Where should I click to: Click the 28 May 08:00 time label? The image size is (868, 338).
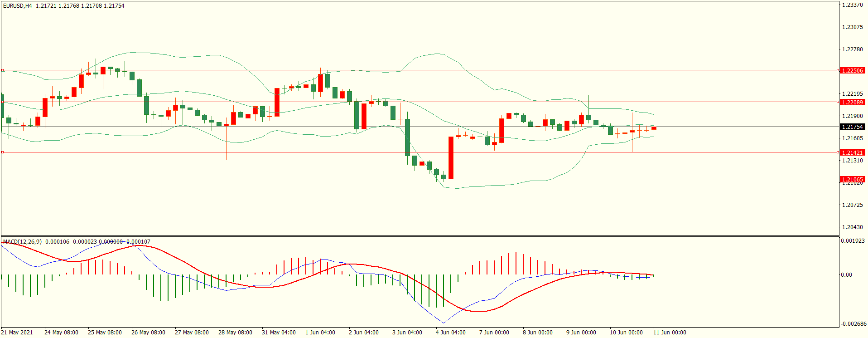235,333
